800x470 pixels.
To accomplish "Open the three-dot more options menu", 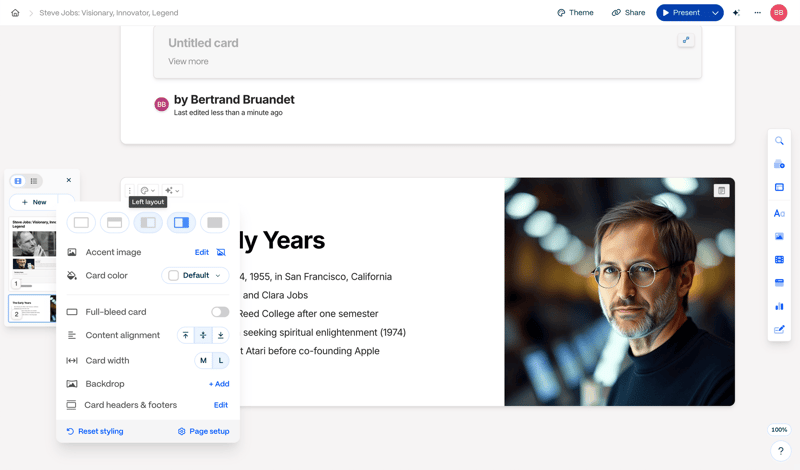I will click(758, 13).
